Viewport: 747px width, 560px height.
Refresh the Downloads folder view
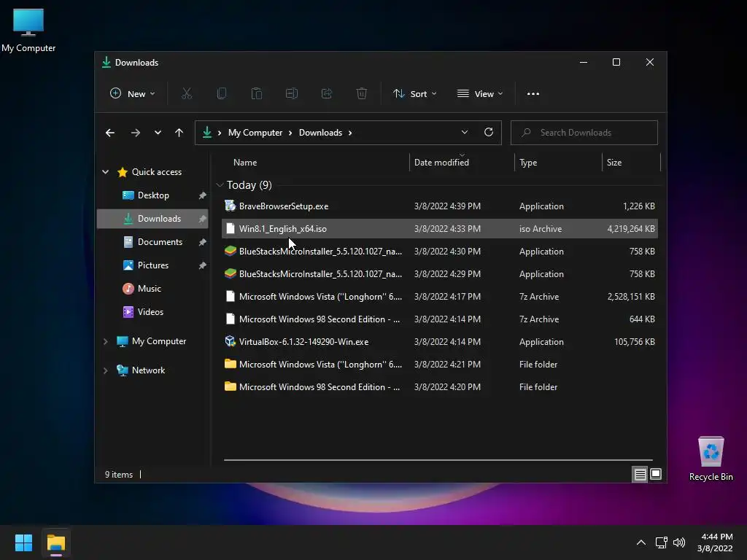coord(488,133)
